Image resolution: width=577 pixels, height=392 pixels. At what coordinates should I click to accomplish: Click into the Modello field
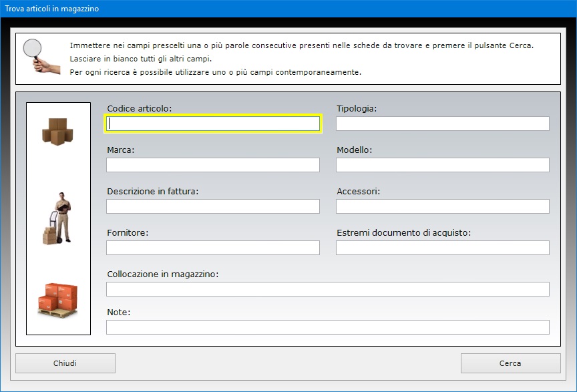coord(443,165)
